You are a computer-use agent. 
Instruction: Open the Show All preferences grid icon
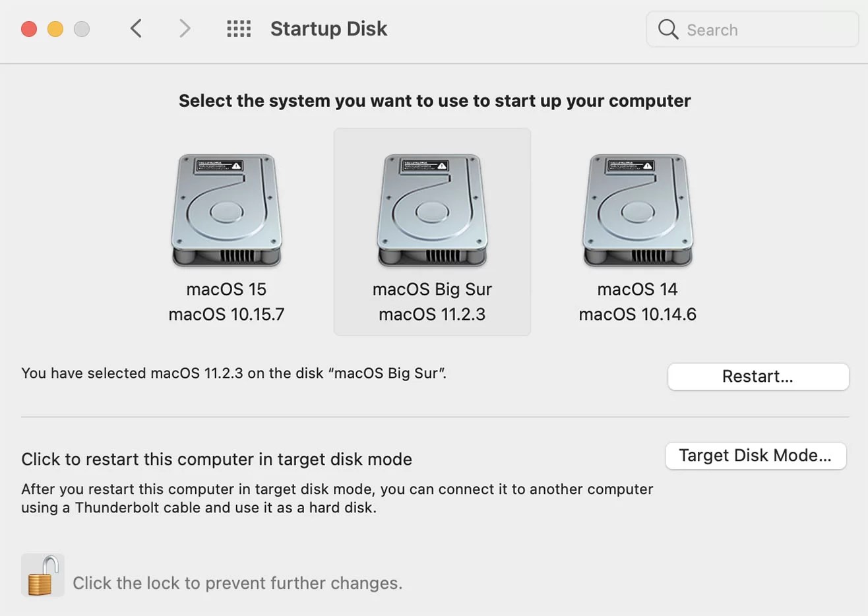(x=239, y=29)
